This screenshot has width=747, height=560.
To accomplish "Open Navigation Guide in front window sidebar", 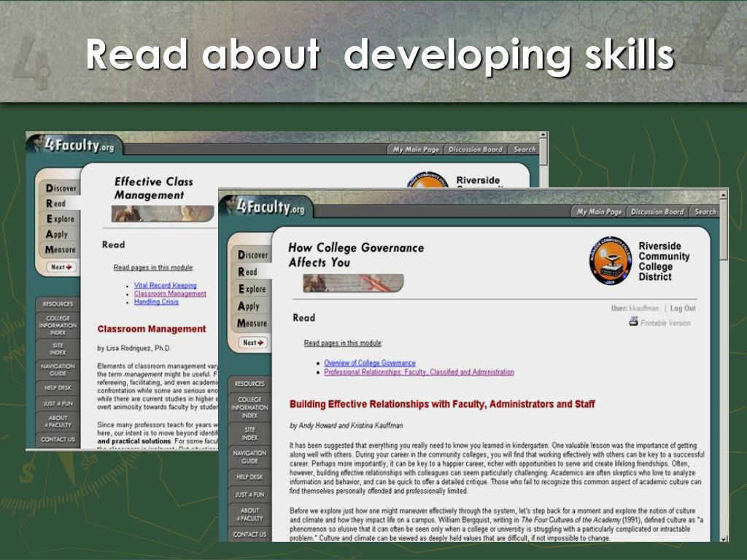I will point(249,456).
